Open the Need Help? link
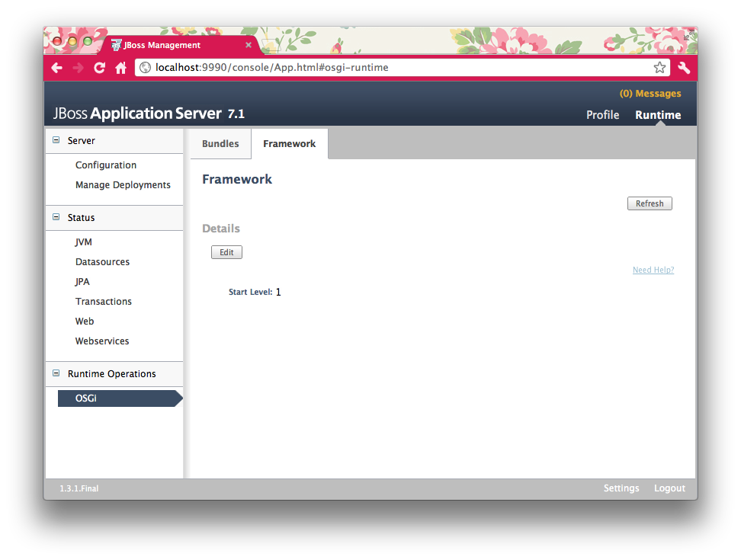 tap(653, 270)
